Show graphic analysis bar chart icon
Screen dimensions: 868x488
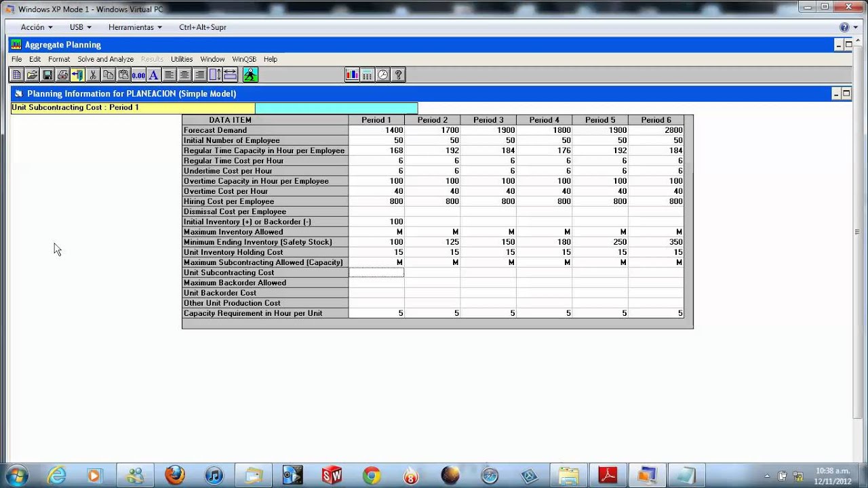click(x=352, y=75)
